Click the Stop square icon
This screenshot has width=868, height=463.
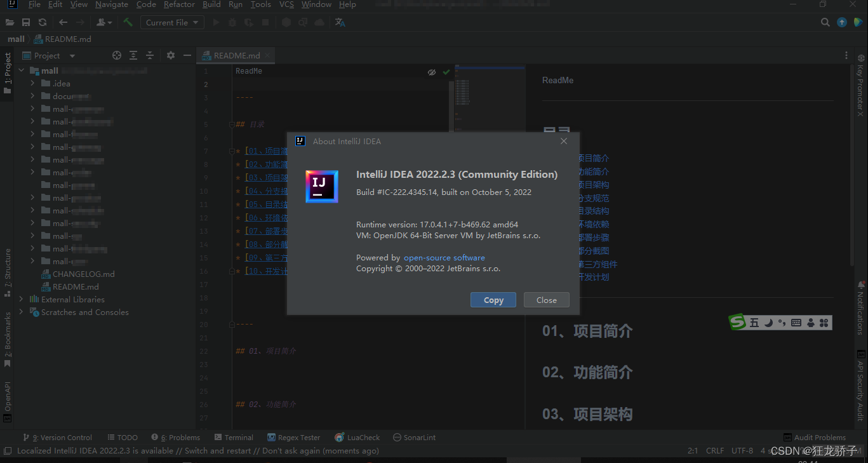coord(265,22)
